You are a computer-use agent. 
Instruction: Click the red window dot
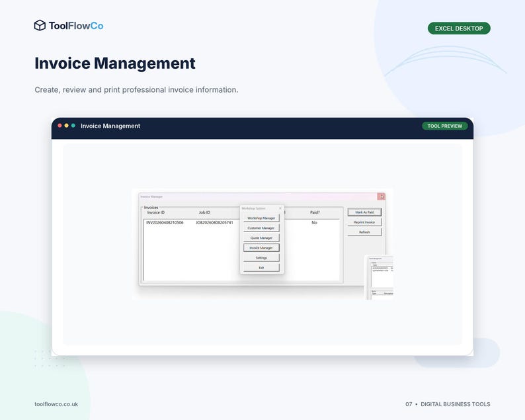60,126
